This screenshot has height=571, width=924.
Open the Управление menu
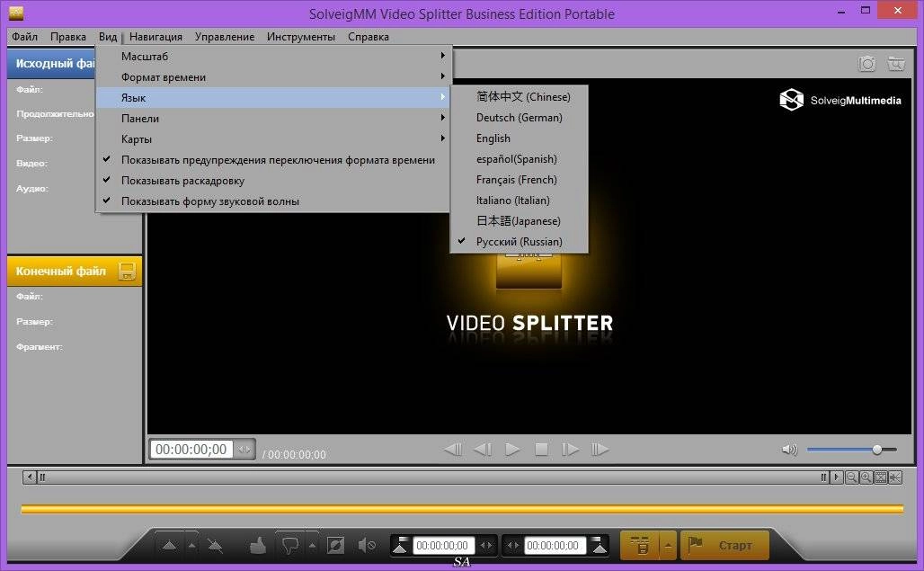tap(225, 37)
